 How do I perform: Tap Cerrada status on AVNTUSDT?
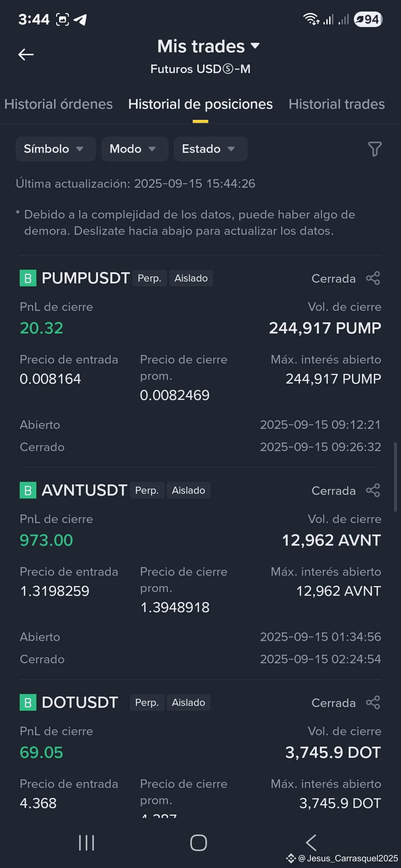click(333, 491)
